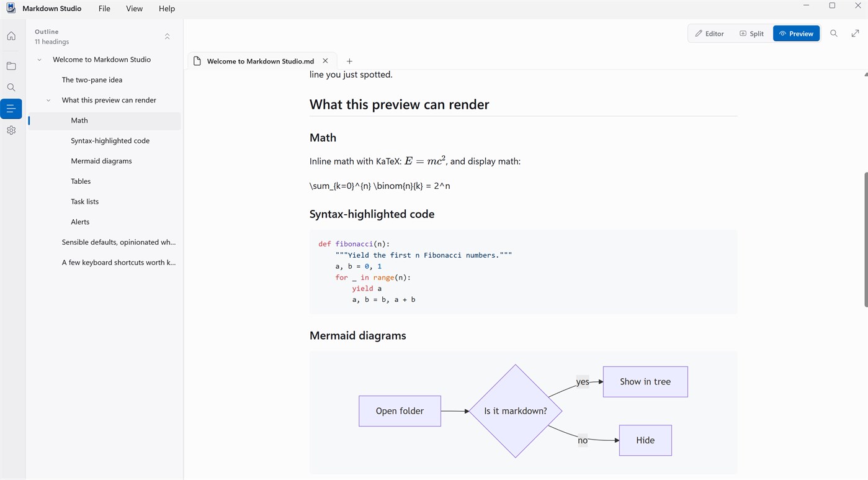Collapse the Welcome to Markdown Studio outline node
Image resolution: width=868 pixels, height=480 pixels.
point(40,60)
